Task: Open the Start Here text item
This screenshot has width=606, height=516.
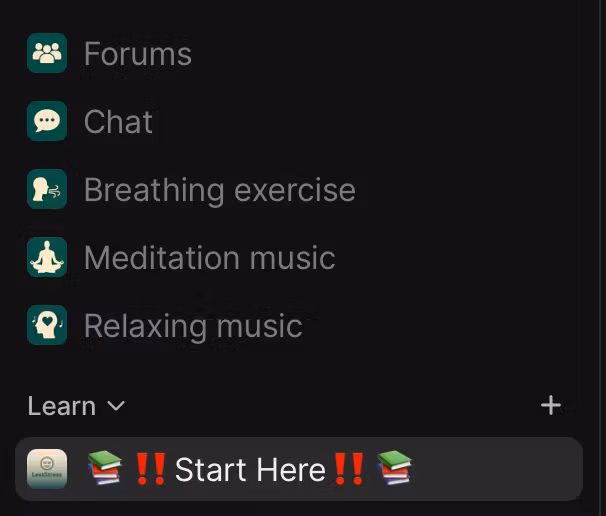Action: point(250,470)
